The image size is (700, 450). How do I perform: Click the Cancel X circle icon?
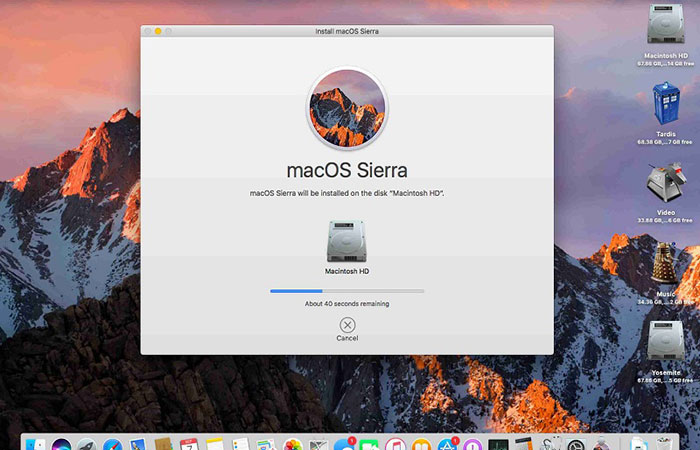(347, 324)
